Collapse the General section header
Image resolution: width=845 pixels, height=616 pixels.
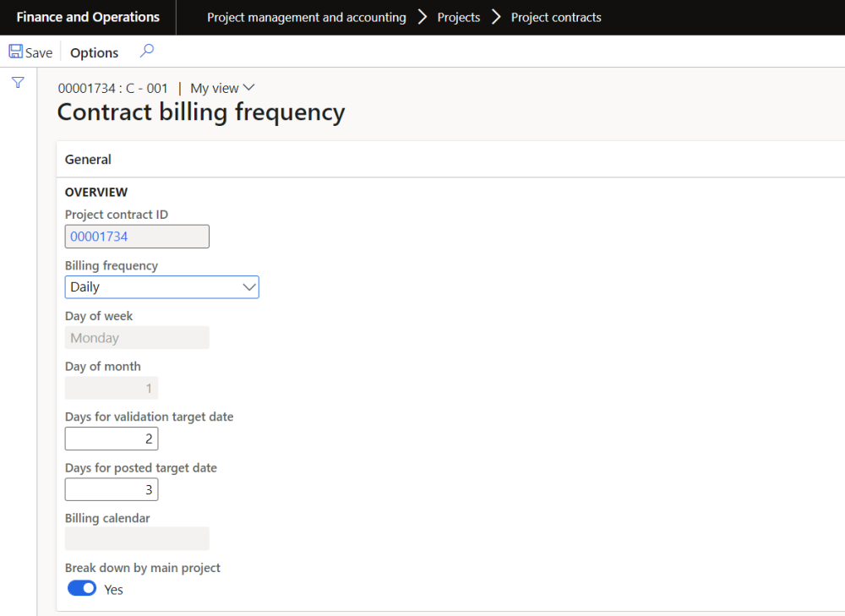tap(88, 159)
